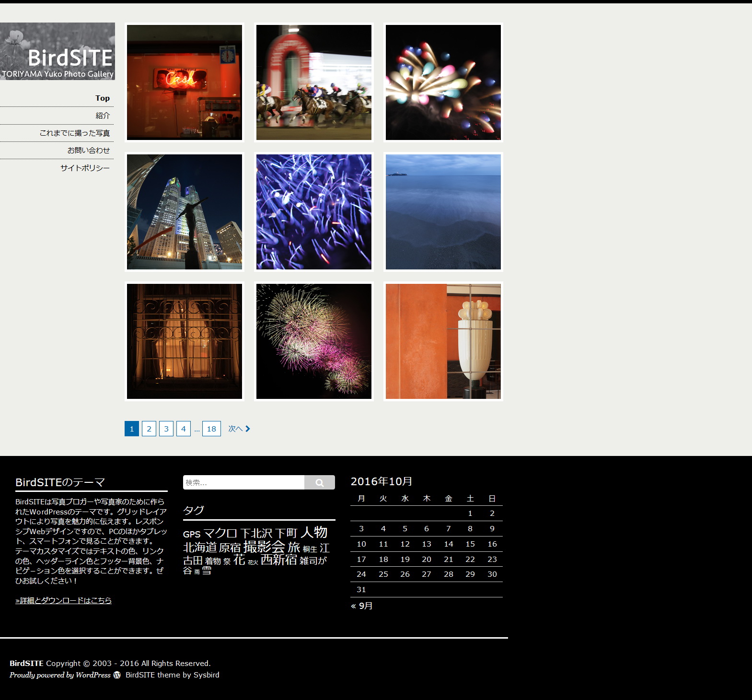Open the pink and gold fireworks photo
This screenshot has width=752, height=700.
(x=314, y=341)
